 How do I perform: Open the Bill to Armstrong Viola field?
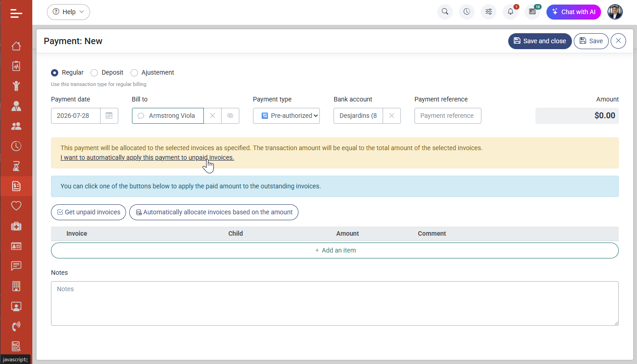(168, 116)
